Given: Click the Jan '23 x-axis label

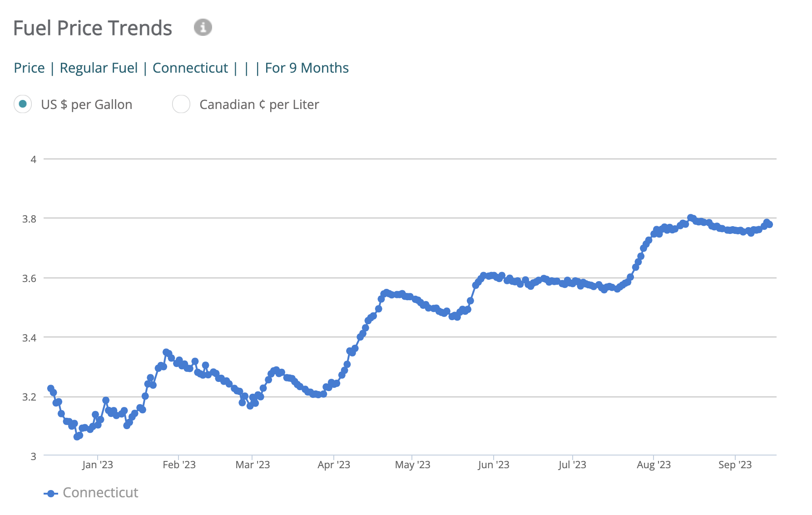Looking at the screenshot, I should pyautogui.click(x=98, y=465).
